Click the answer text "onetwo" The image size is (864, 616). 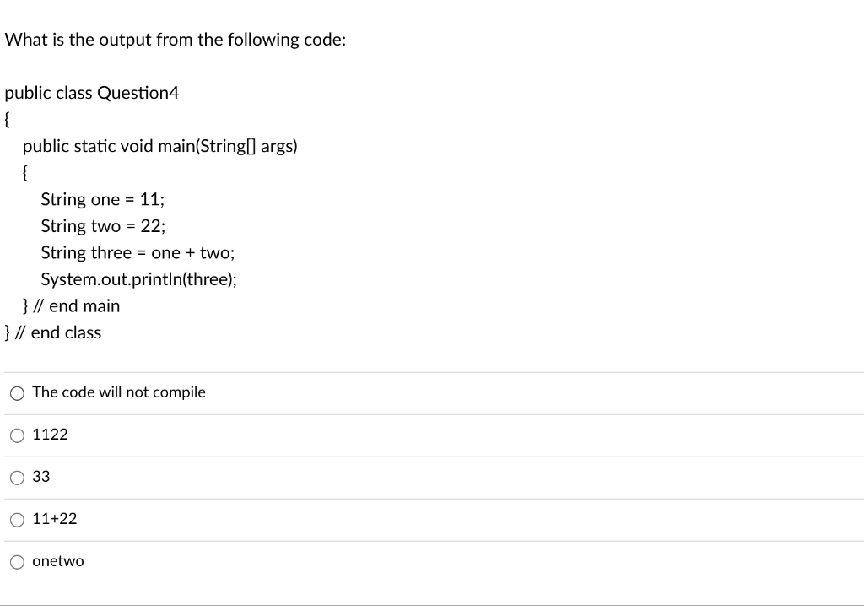tap(57, 561)
